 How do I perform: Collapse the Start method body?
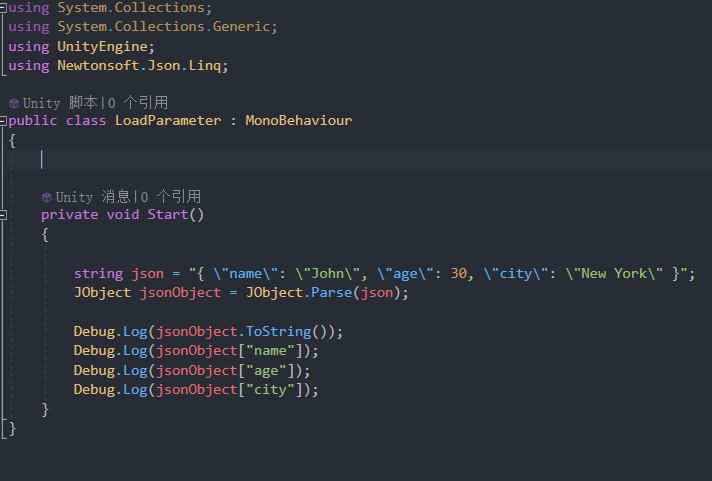pos(3,215)
